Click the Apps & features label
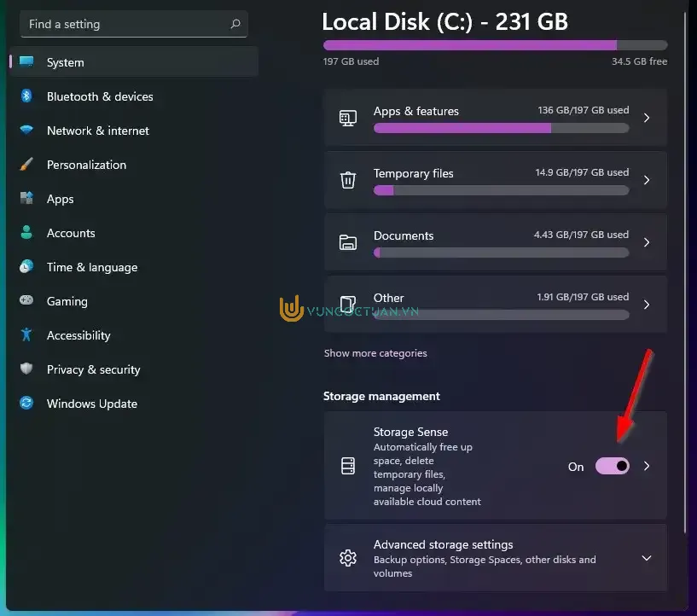The image size is (697, 616). coord(415,111)
